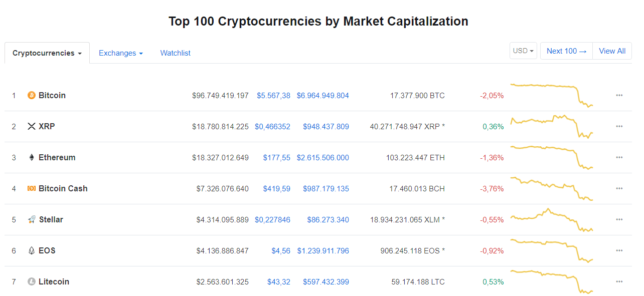
Task: Open the three-dot menu for Litecoin
Action: click(x=619, y=281)
